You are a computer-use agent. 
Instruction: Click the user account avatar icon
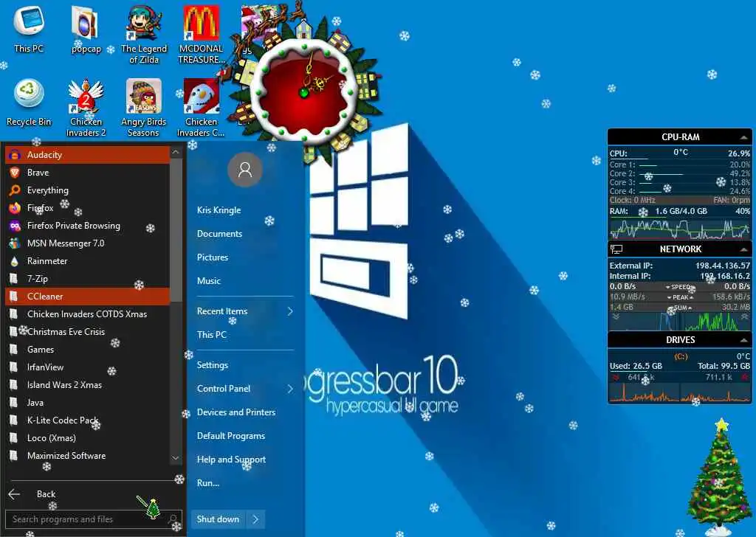coord(245,170)
